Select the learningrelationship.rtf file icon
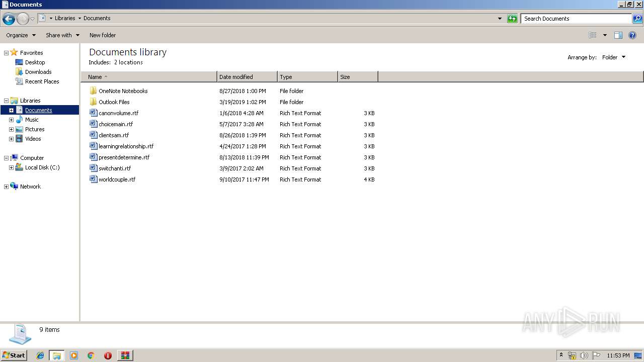The width and height of the screenshot is (644, 362). (x=93, y=146)
